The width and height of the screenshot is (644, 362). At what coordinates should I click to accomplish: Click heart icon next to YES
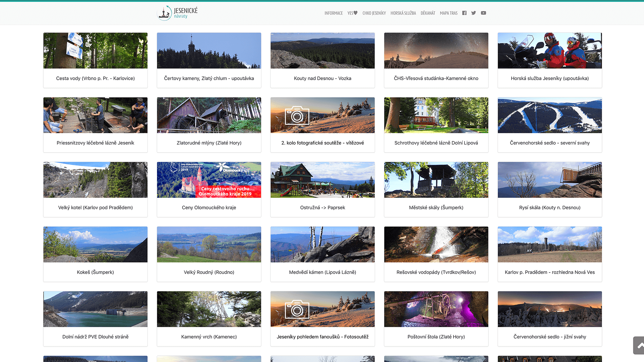tap(356, 13)
